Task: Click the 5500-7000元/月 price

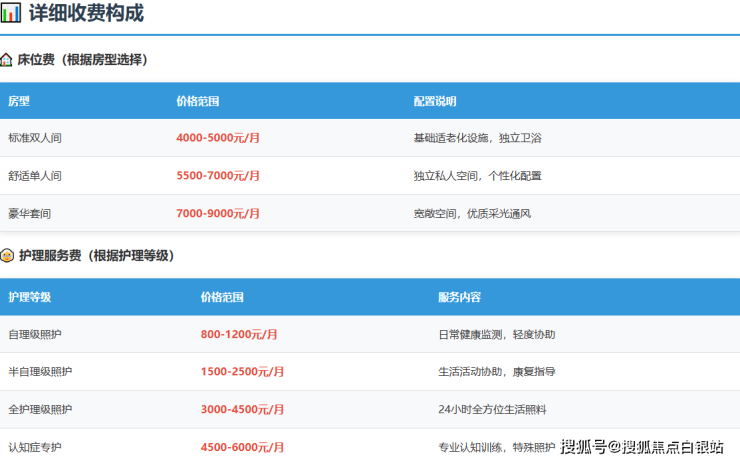Action: [218, 176]
